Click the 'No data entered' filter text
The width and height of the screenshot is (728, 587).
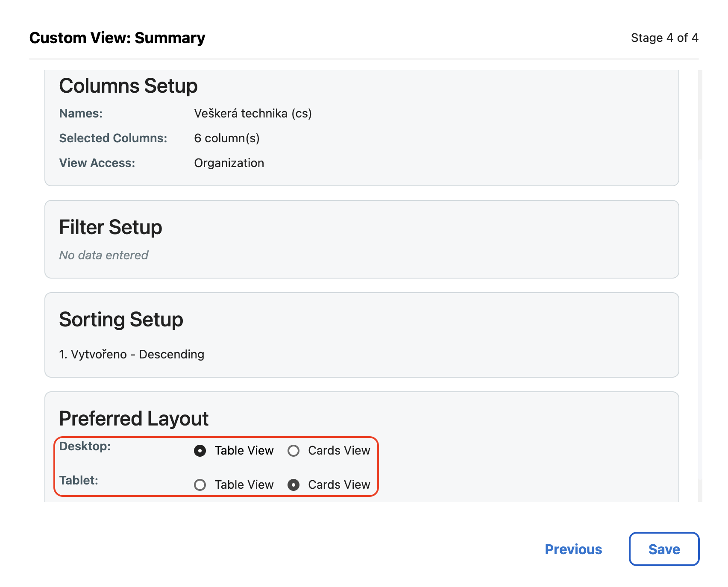104,255
